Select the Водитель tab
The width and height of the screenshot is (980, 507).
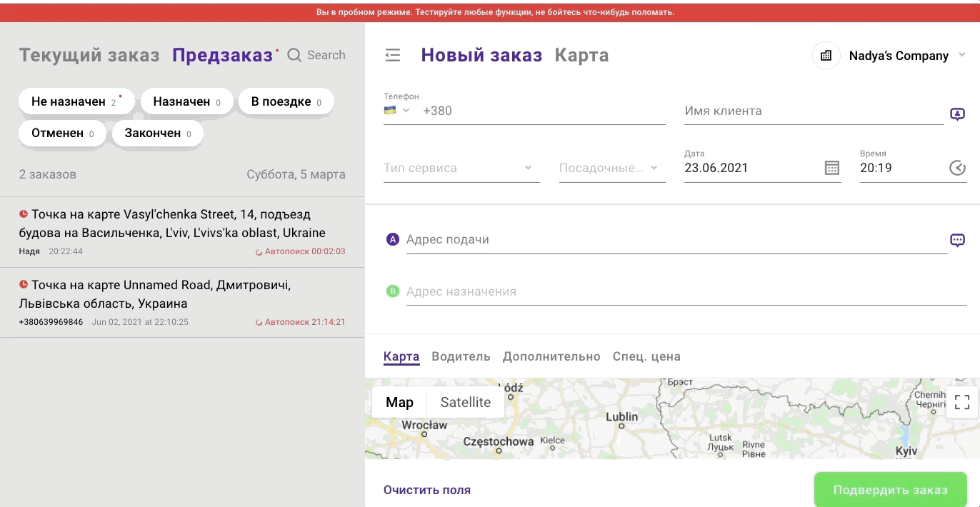point(461,356)
